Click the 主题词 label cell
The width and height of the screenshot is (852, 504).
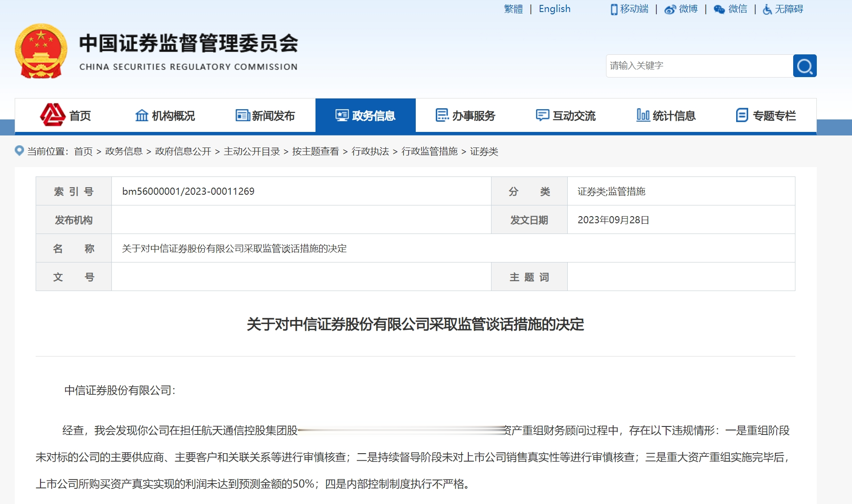[529, 277]
